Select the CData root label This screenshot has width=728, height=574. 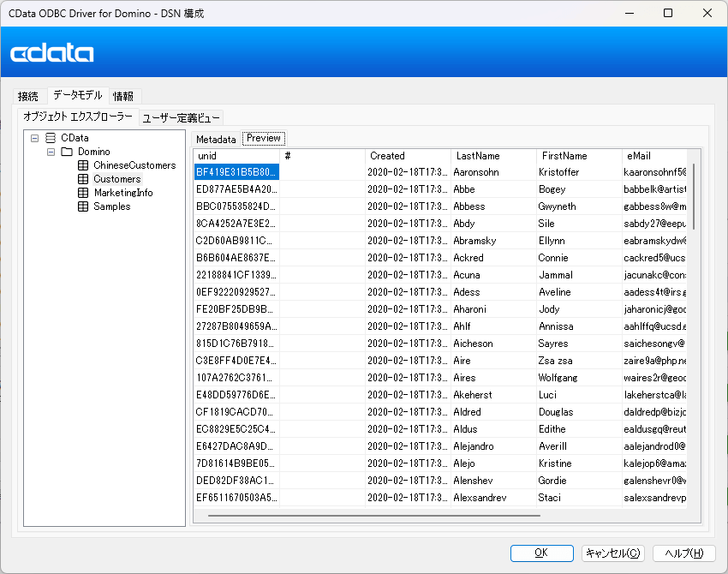[x=75, y=138]
